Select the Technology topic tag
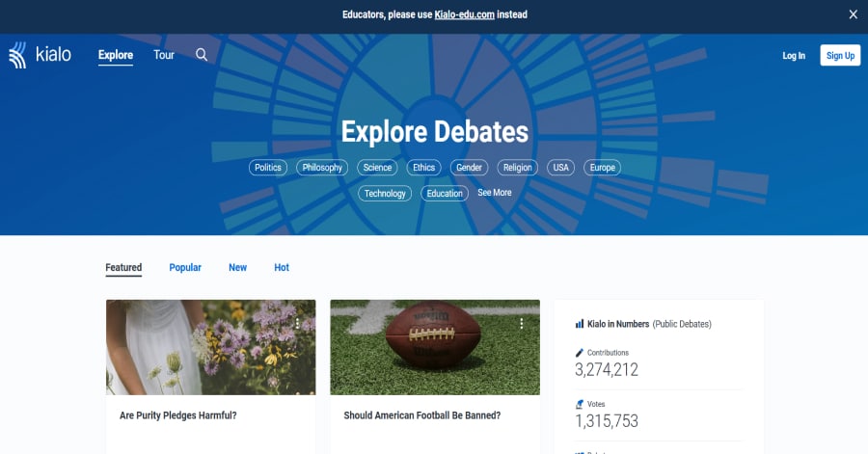 385,194
